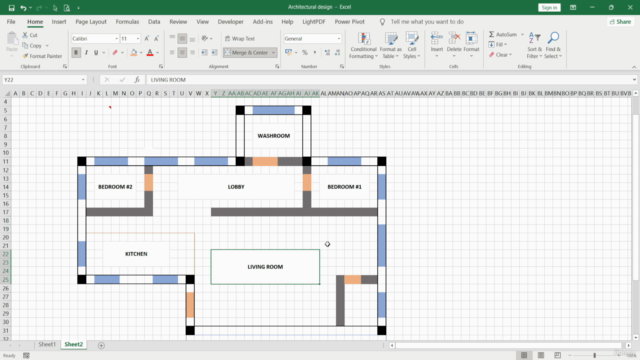Open the File menu

click(11, 22)
